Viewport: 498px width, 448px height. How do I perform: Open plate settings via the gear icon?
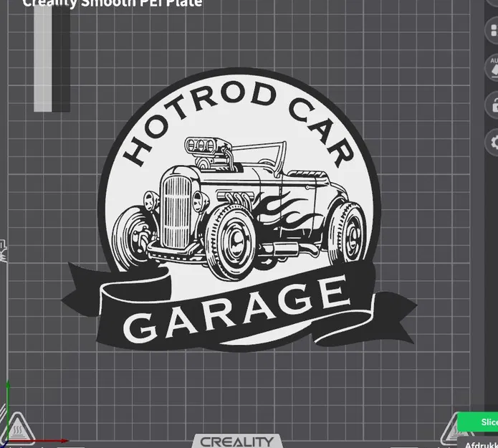pos(493,143)
